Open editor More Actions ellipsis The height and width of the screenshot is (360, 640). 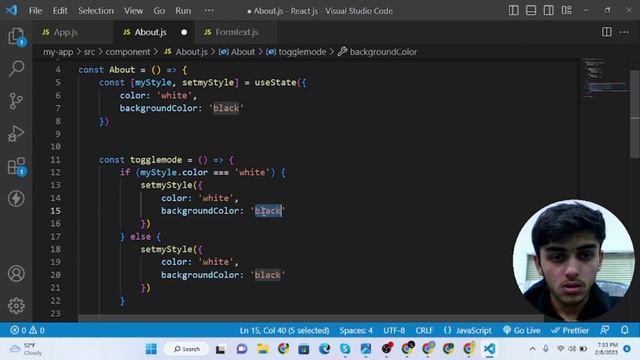tap(624, 32)
